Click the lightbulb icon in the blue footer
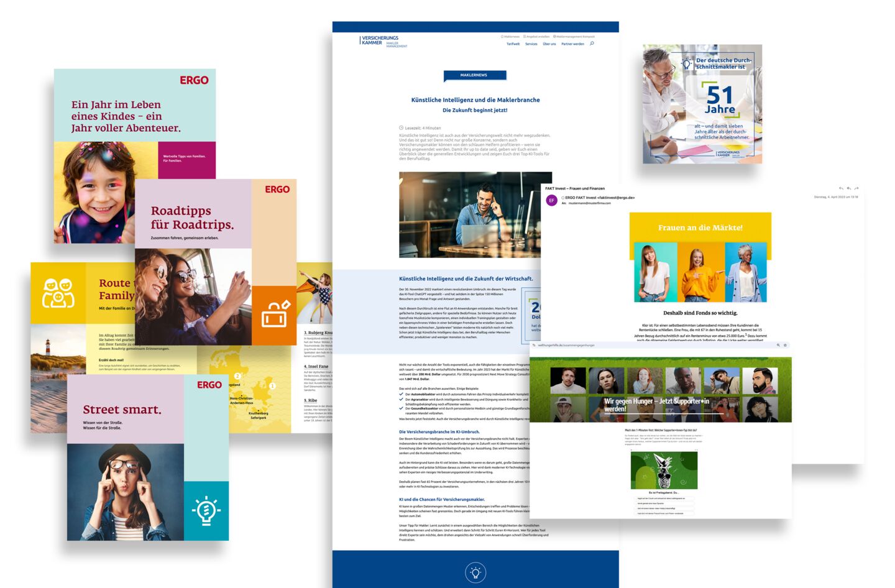Viewport: 895px width, 588px height. [x=475, y=572]
